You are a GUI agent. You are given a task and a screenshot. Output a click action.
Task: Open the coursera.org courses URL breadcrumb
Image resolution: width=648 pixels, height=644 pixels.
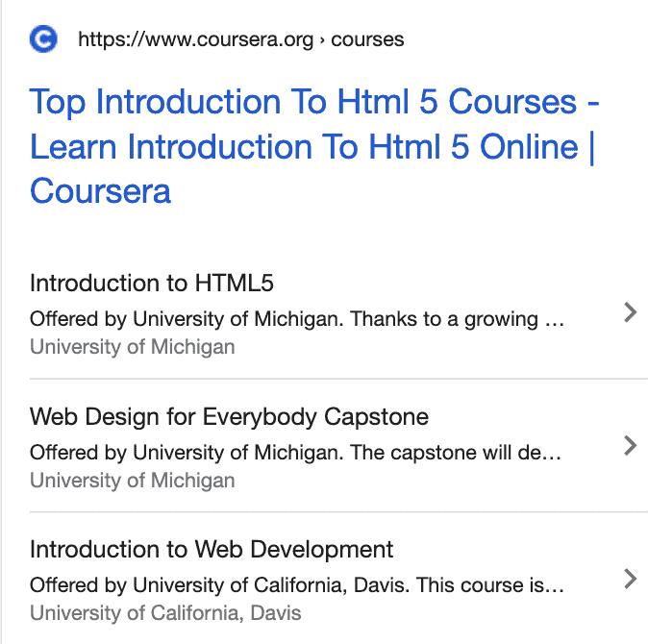tap(241, 40)
